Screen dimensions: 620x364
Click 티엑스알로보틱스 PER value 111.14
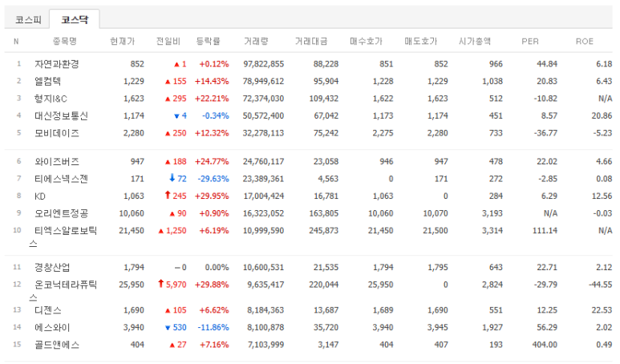click(x=545, y=231)
